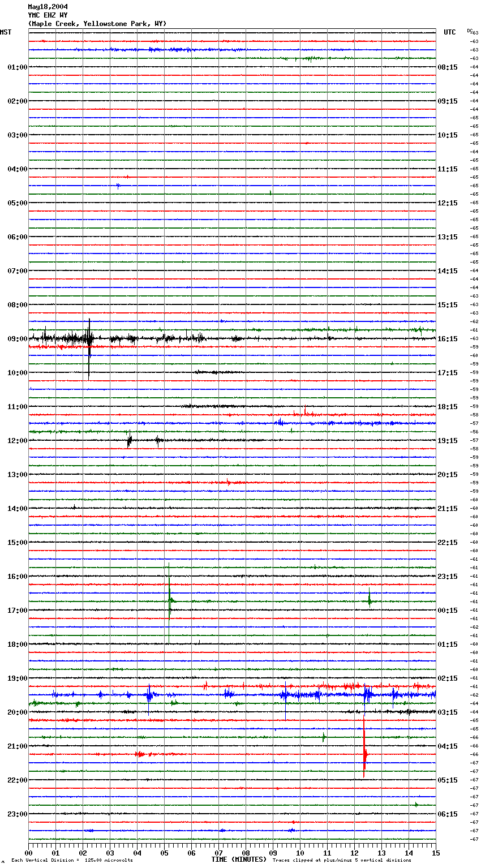The image size is (481, 868).
Task: Click the 19:15 UTC time label
Action: (x=448, y=441)
